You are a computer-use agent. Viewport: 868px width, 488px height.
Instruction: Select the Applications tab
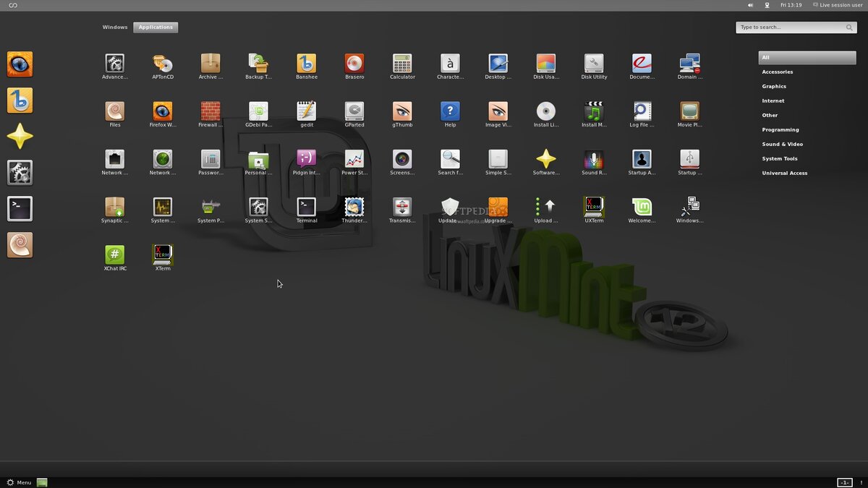tap(156, 27)
